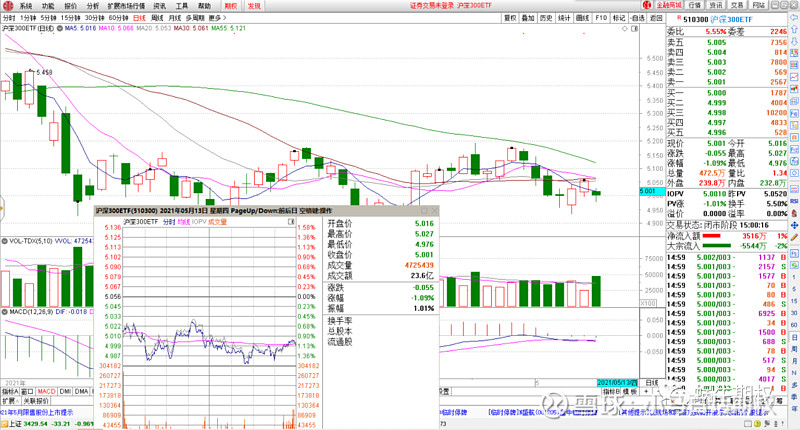Screen dimensions: 800x430
Task: Select the 5分钟 period
Action: tap(48, 18)
